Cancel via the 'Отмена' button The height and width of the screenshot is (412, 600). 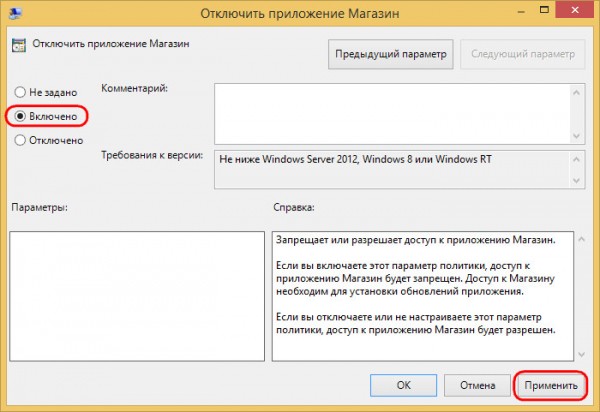[477, 385]
